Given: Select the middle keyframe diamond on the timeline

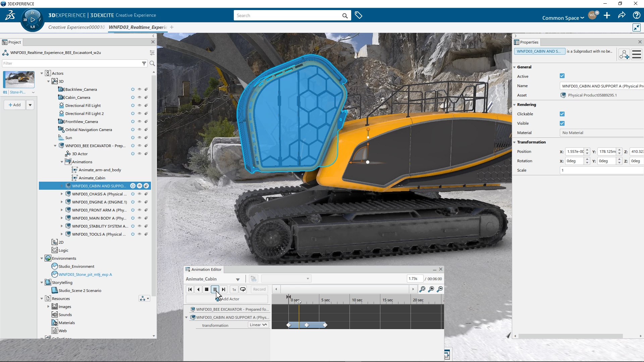Looking at the screenshot, I should [x=307, y=325].
